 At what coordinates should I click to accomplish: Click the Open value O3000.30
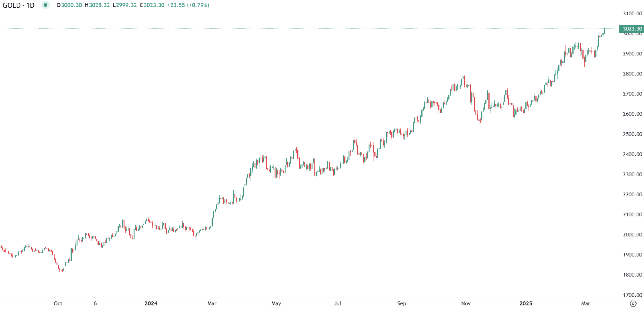(69, 5)
